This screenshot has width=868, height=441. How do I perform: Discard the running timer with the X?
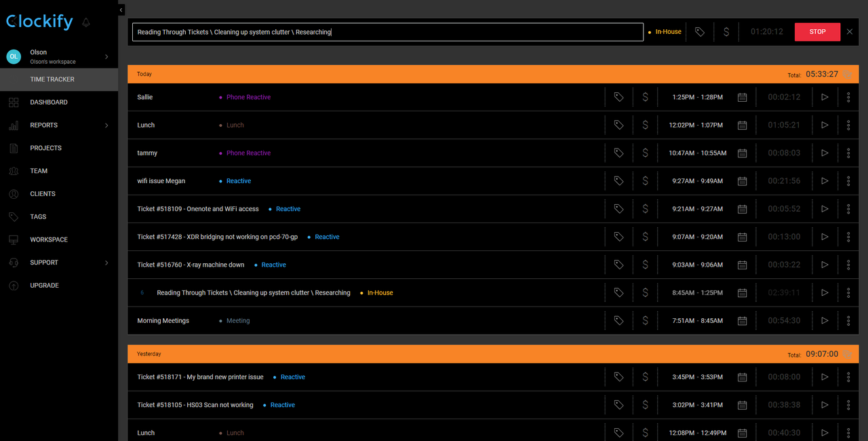point(849,31)
